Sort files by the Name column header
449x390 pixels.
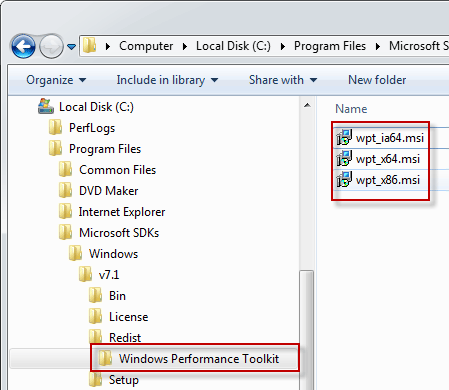[x=351, y=109]
